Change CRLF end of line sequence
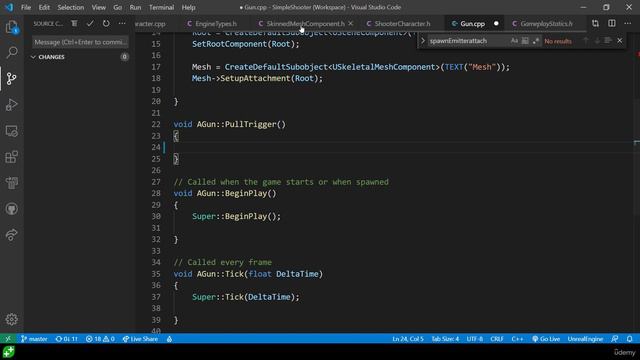Viewport: 640px width, 360px height. tap(497, 339)
